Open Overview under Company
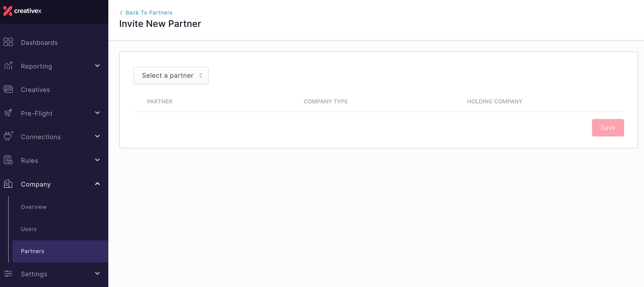644x287 pixels. tap(34, 207)
